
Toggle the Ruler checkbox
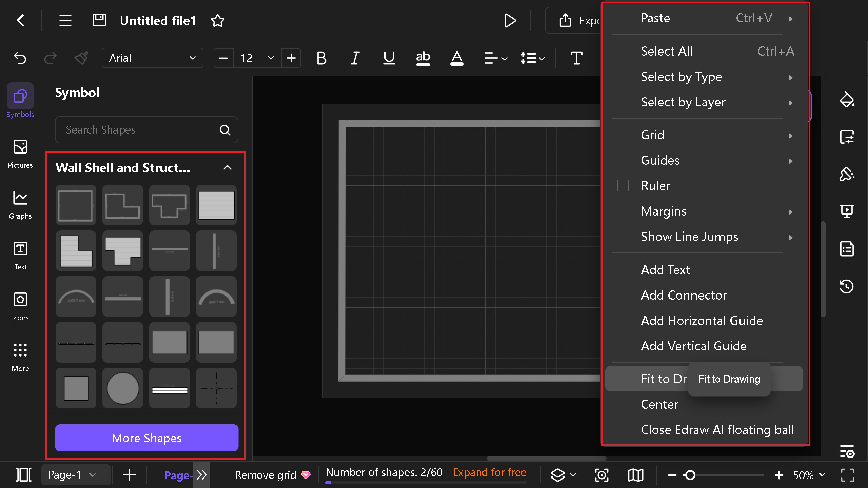623,186
